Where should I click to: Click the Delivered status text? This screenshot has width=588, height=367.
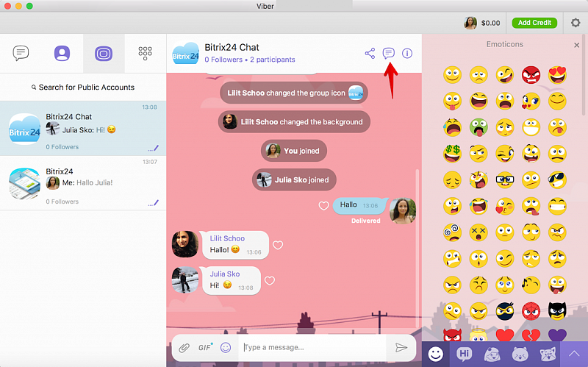[x=365, y=221]
